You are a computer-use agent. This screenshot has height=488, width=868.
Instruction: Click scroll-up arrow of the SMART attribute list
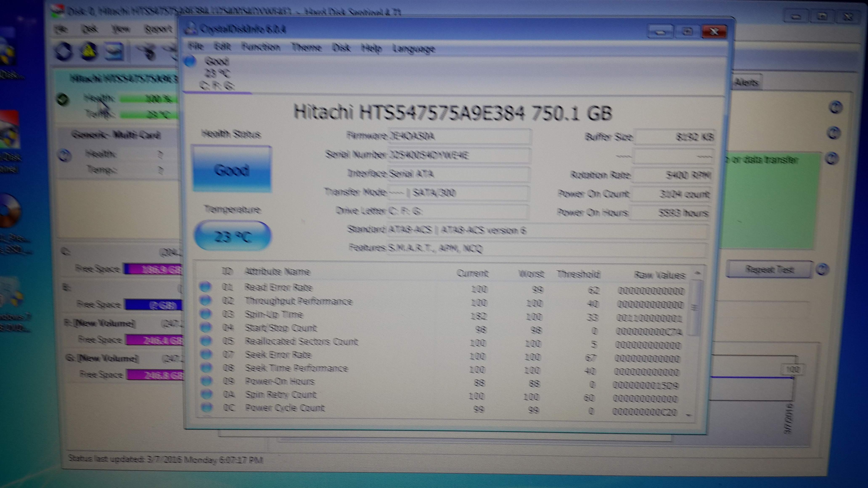698,273
